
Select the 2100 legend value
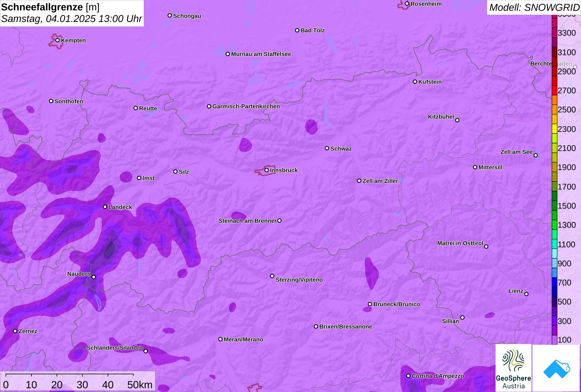coord(567,148)
